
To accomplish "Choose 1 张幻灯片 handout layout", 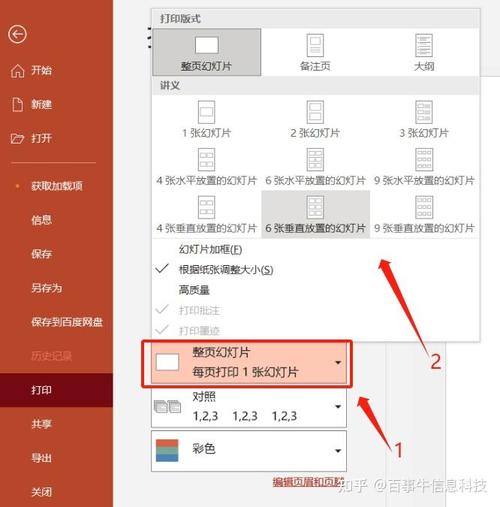I will pyautogui.click(x=207, y=119).
